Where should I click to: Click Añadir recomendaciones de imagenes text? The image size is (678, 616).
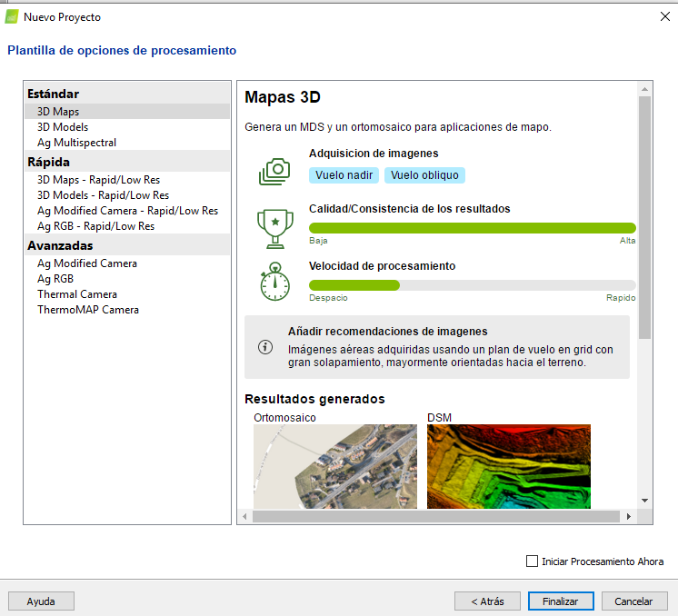388,331
